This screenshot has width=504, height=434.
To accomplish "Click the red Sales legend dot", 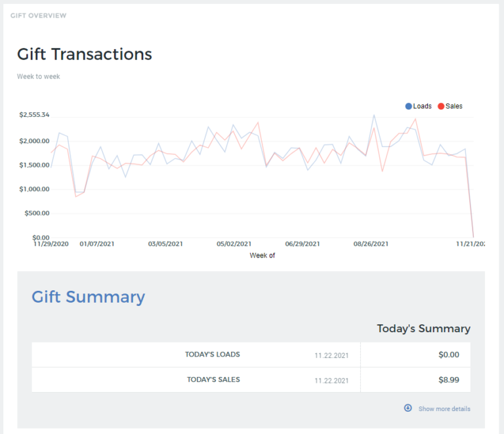I will (x=441, y=106).
